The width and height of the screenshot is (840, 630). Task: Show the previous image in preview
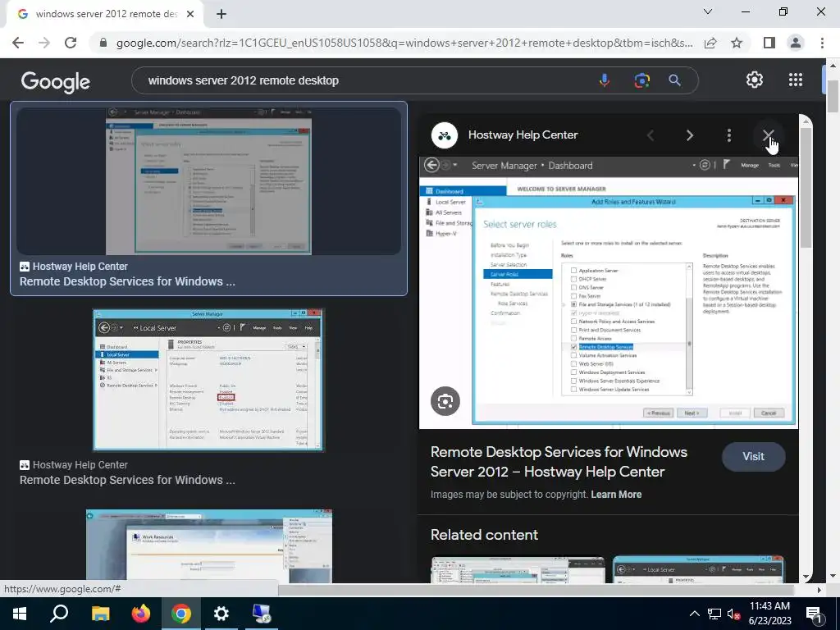tap(651, 135)
